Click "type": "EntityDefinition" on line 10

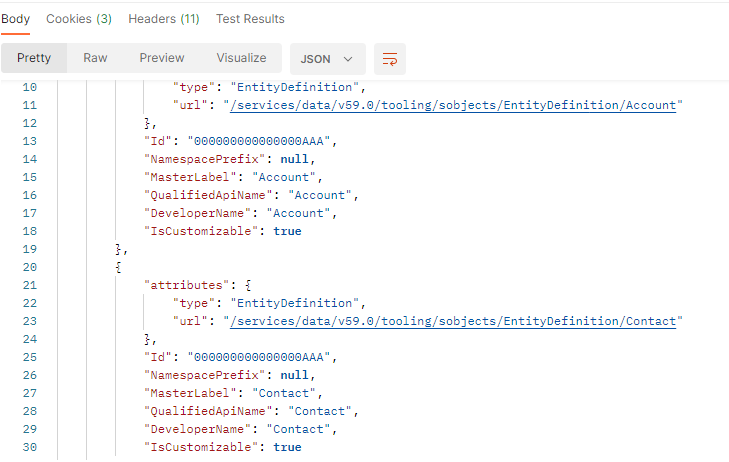pyautogui.click(x=269, y=87)
